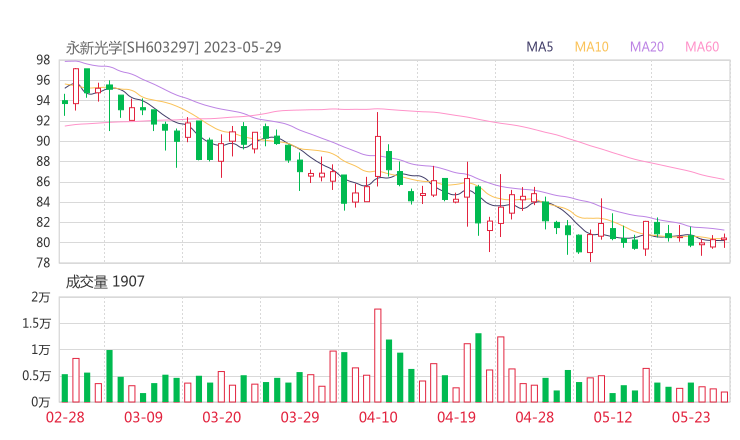Click the MA60 legend label
The height and width of the screenshot is (440, 740).
coord(702,47)
